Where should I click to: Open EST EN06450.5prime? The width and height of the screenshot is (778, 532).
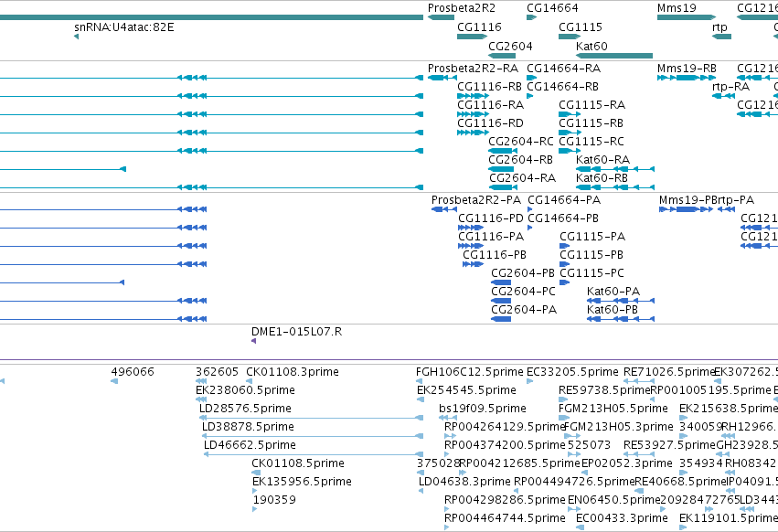point(613,500)
